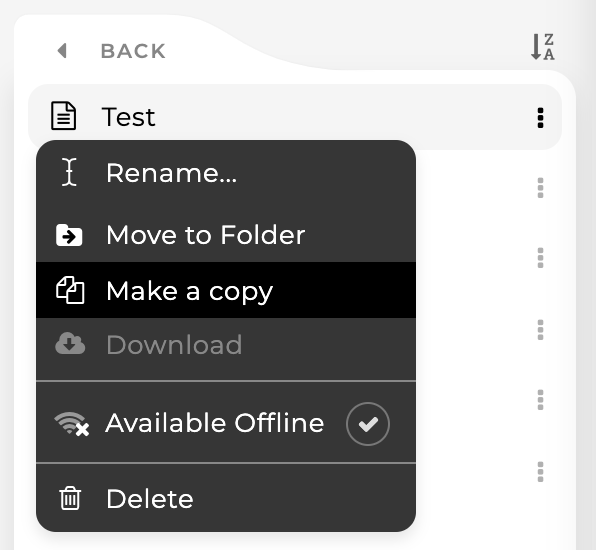The width and height of the screenshot is (596, 550).
Task: Open the first dimmed three-dot menu below Test
Action: [x=540, y=188]
